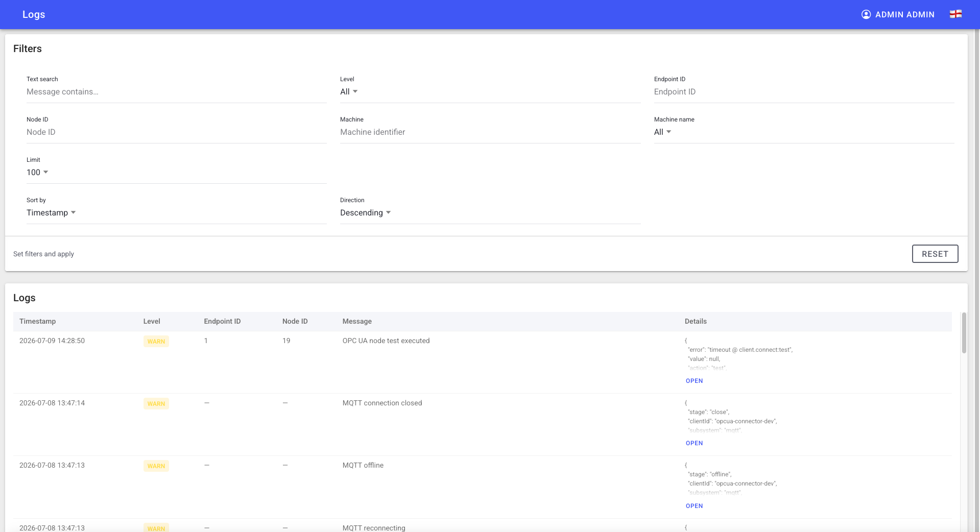Click WARN badge of OPC UA node test row

[x=156, y=342]
